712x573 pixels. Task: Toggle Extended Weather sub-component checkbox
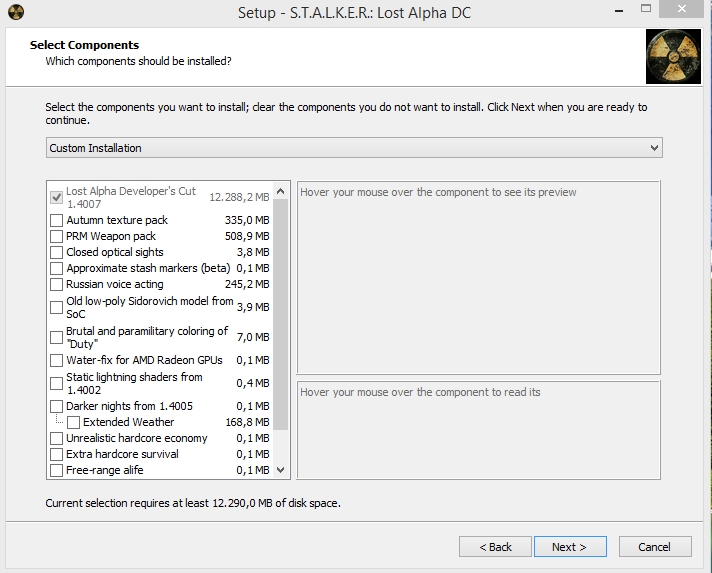[74, 422]
